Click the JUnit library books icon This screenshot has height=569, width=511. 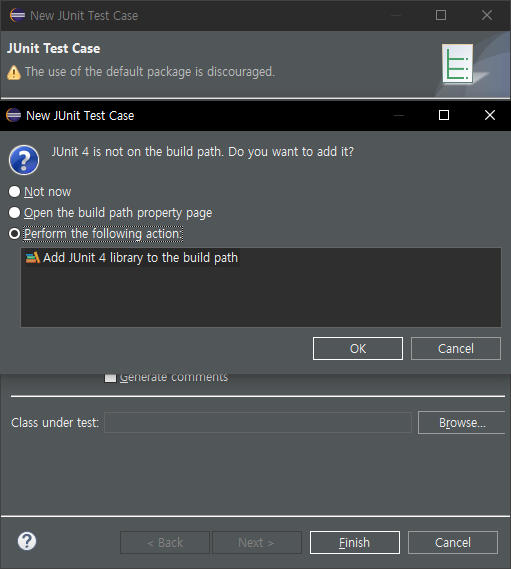[x=33, y=258]
